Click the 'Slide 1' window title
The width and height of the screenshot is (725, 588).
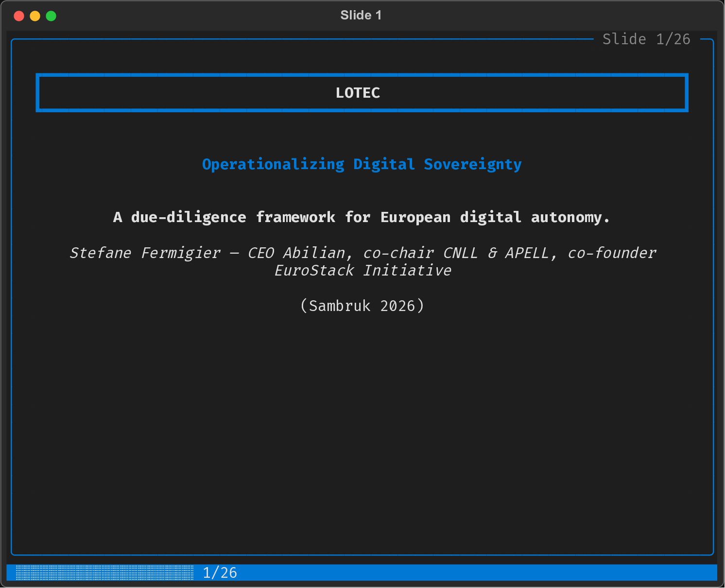pos(361,16)
